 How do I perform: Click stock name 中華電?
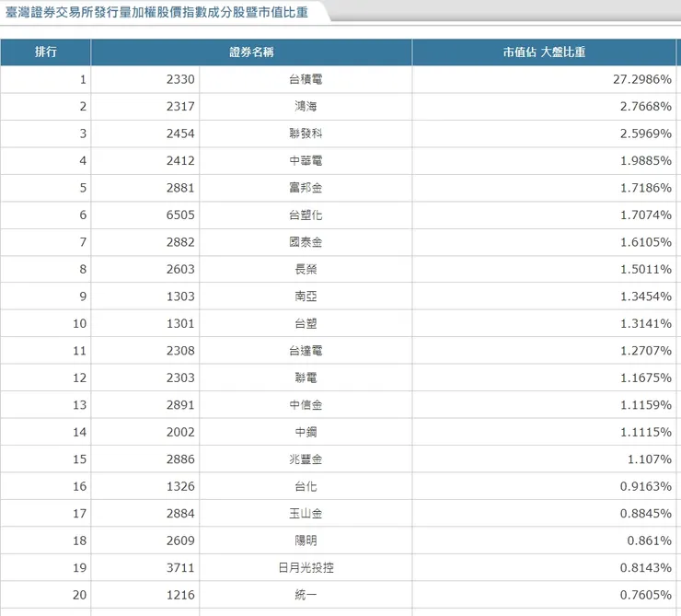(306, 161)
